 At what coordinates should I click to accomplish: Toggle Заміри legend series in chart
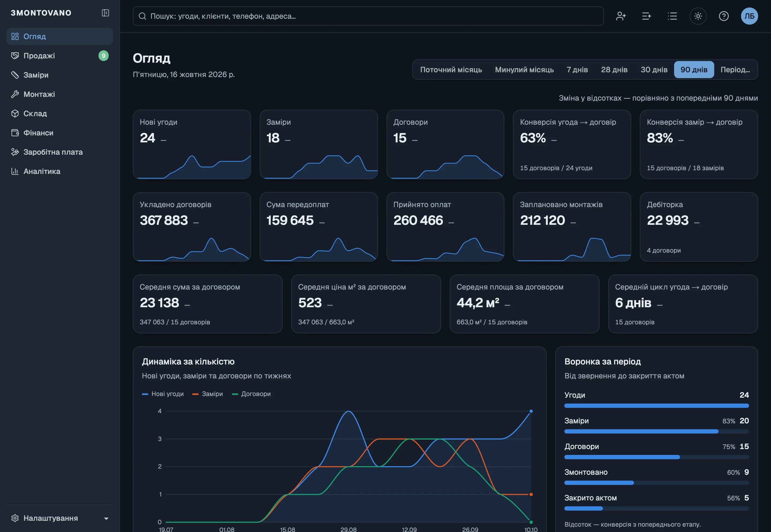[207, 394]
